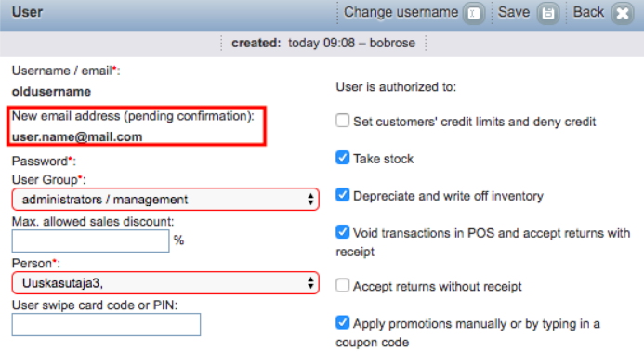
Task: Check Accept returns without receipt
Action: pyautogui.click(x=343, y=285)
